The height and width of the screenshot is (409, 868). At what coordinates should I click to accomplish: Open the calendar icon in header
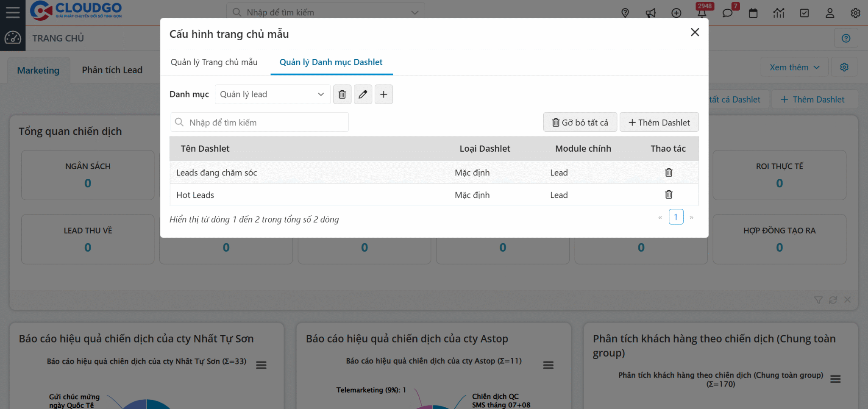point(753,13)
